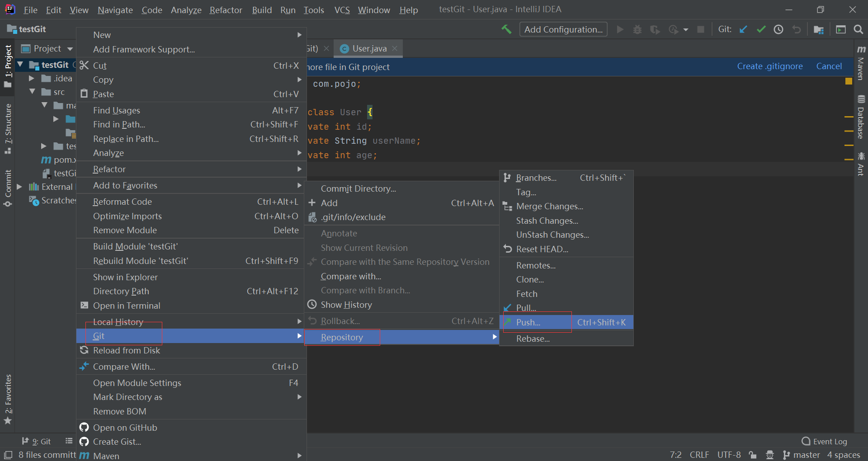Click the Build project hammer icon
This screenshot has width=868, height=461.
[506, 29]
